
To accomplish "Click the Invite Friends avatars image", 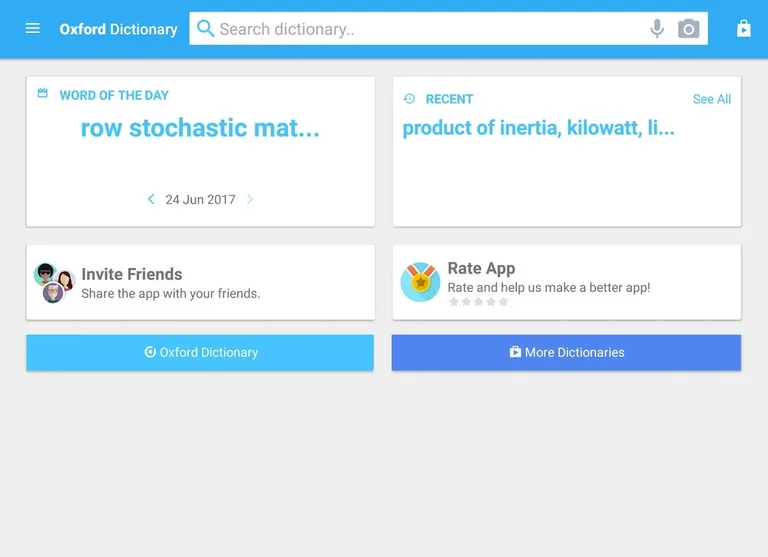I will coord(54,282).
